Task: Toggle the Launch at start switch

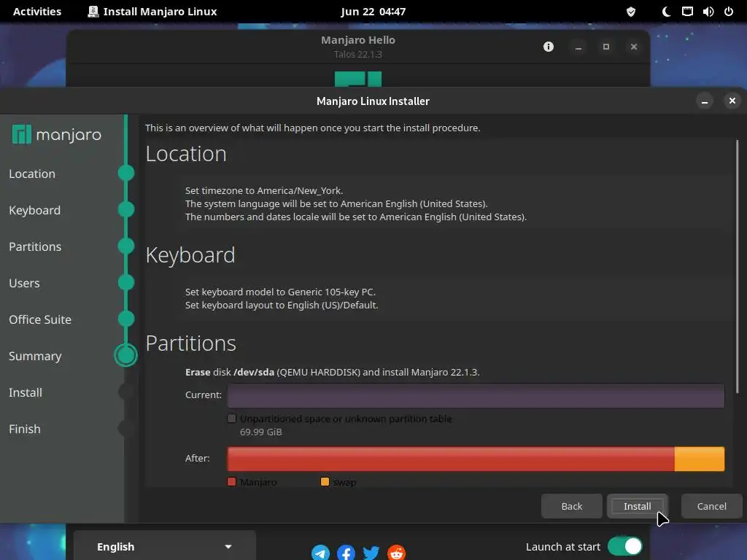Action: coord(624,546)
